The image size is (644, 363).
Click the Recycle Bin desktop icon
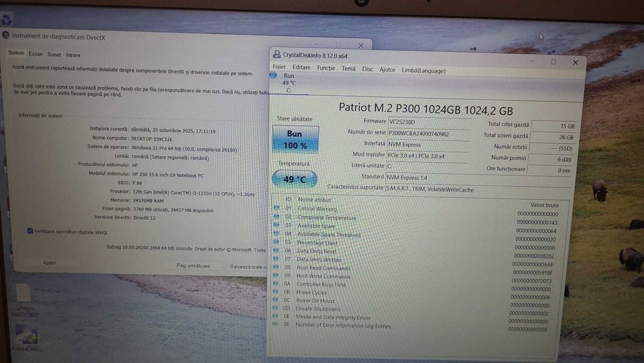(6, 19)
